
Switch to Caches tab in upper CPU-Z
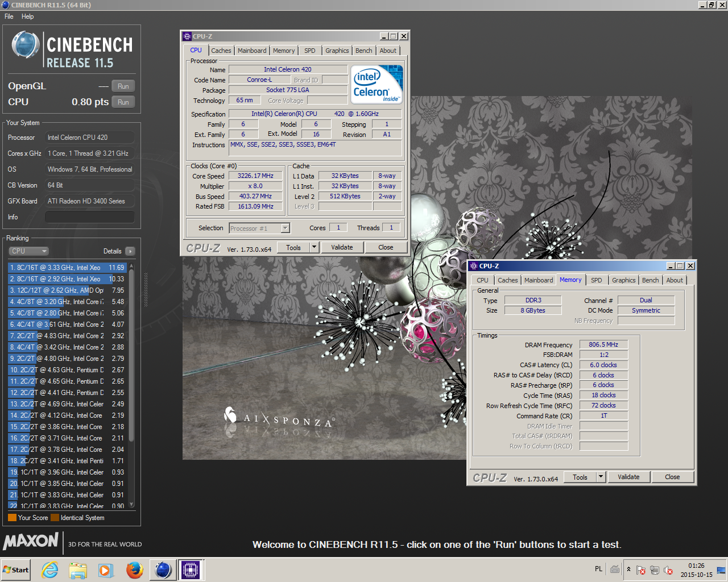point(221,51)
